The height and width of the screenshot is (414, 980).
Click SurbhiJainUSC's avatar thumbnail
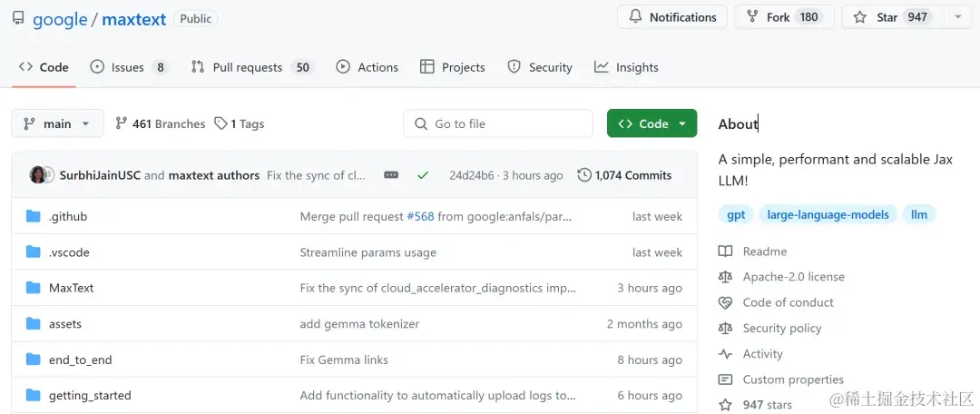(38, 175)
